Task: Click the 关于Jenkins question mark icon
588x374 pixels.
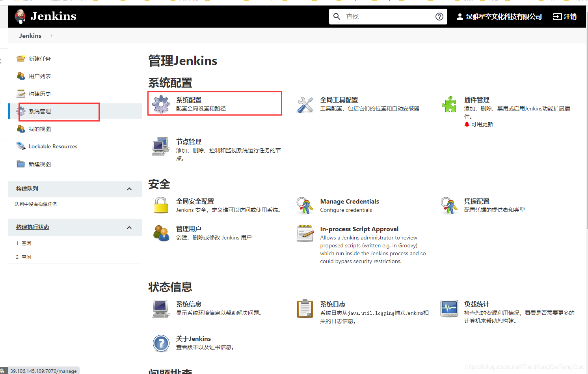Action: (161, 343)
